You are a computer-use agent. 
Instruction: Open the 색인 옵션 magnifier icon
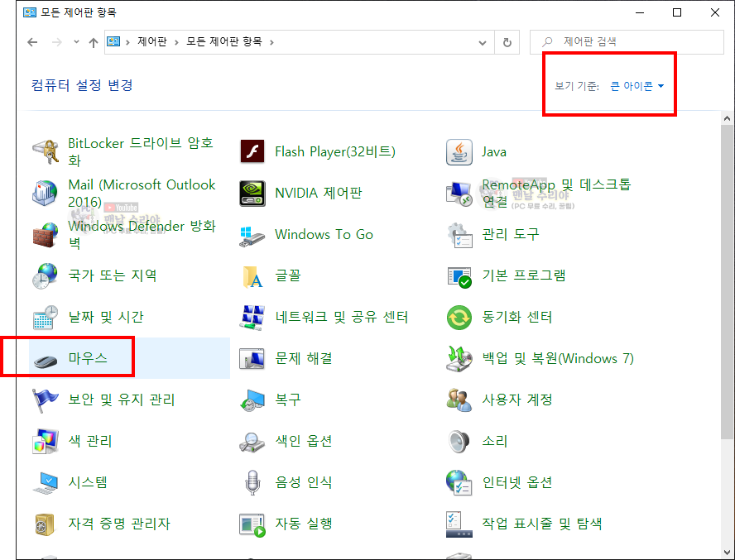[252, 442]
